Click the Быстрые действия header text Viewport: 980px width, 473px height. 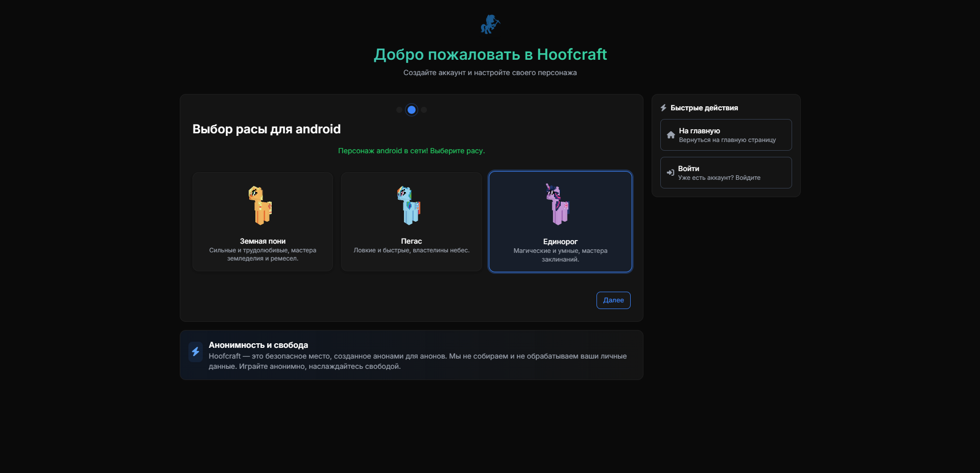click(704, 108)
